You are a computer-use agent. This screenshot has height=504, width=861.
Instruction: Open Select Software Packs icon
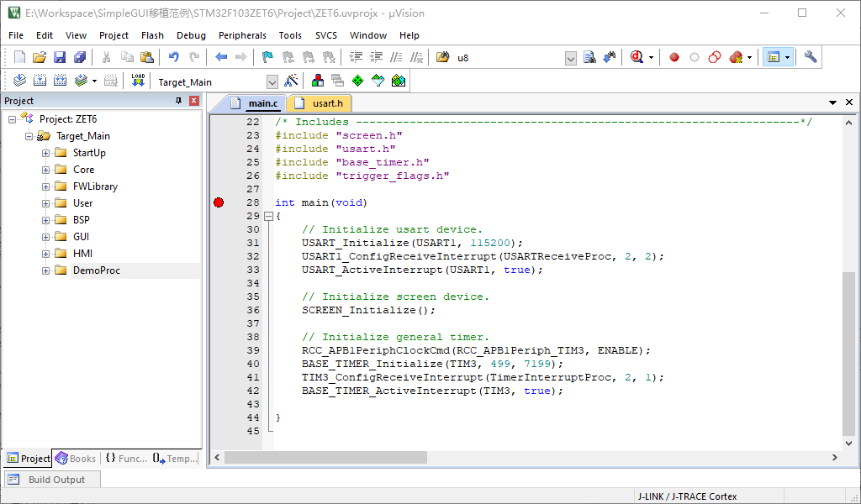pyautogui.click(x=378, y=81)
